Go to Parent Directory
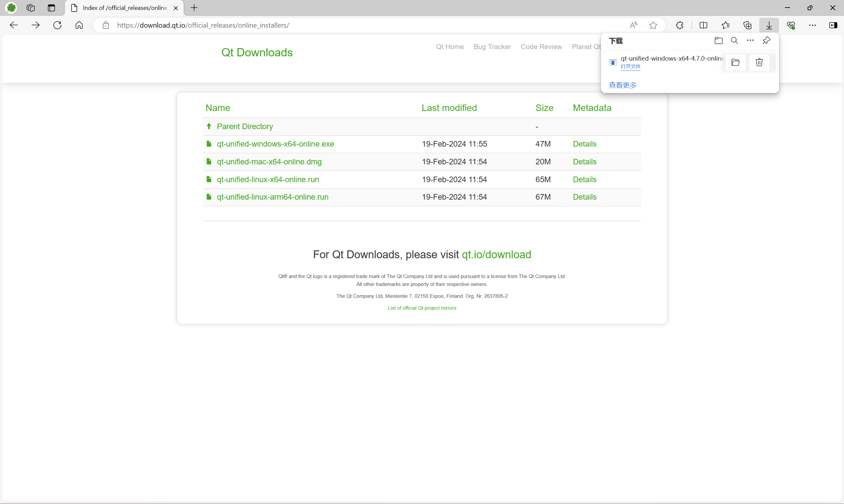The width and height of the screenshot is (844, 504). [x=245, y=126]
